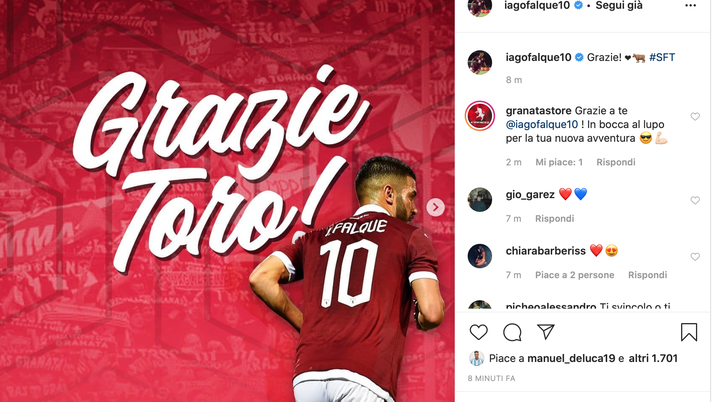Like gio_garez's comment
The width and height of the screenshot is (712, 402).
pos(695,200)
